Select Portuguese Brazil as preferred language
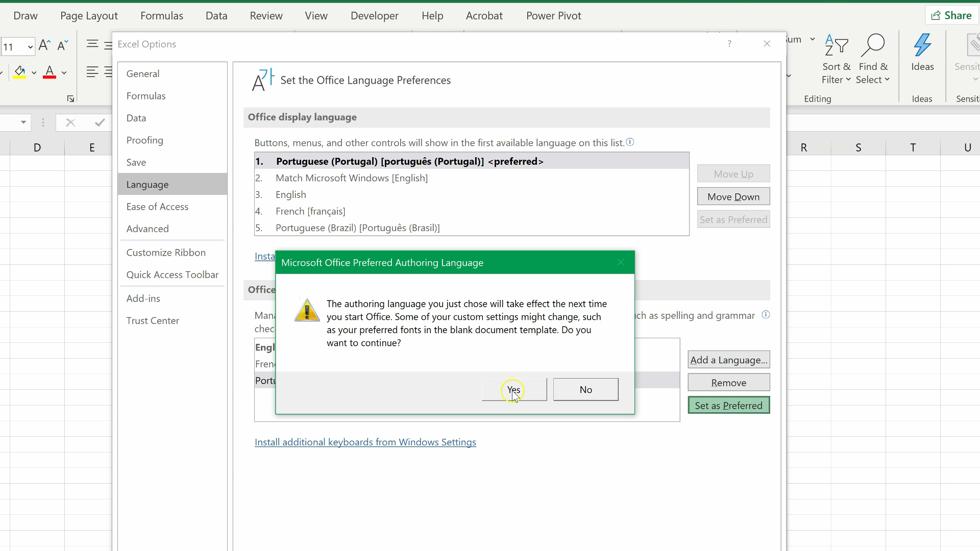Viewport: 980px width, 551px height. click(x=357, y=228)
